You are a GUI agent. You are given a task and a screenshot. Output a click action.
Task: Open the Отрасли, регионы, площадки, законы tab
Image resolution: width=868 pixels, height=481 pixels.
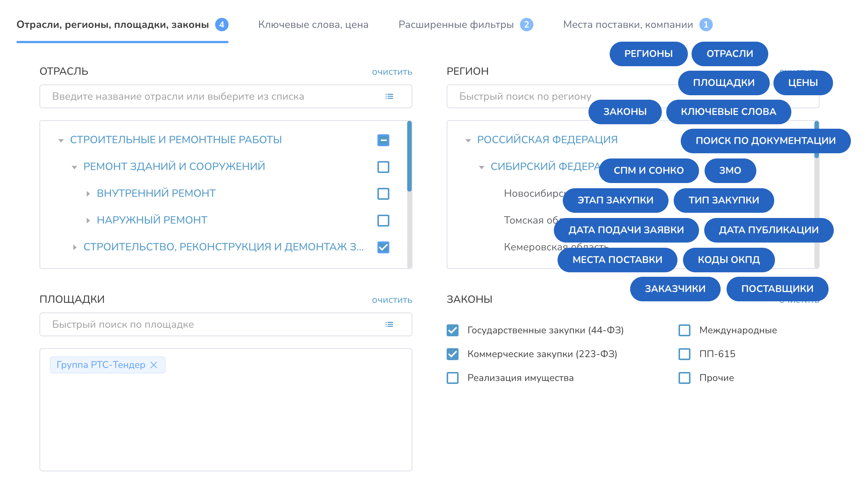[122, 25]
